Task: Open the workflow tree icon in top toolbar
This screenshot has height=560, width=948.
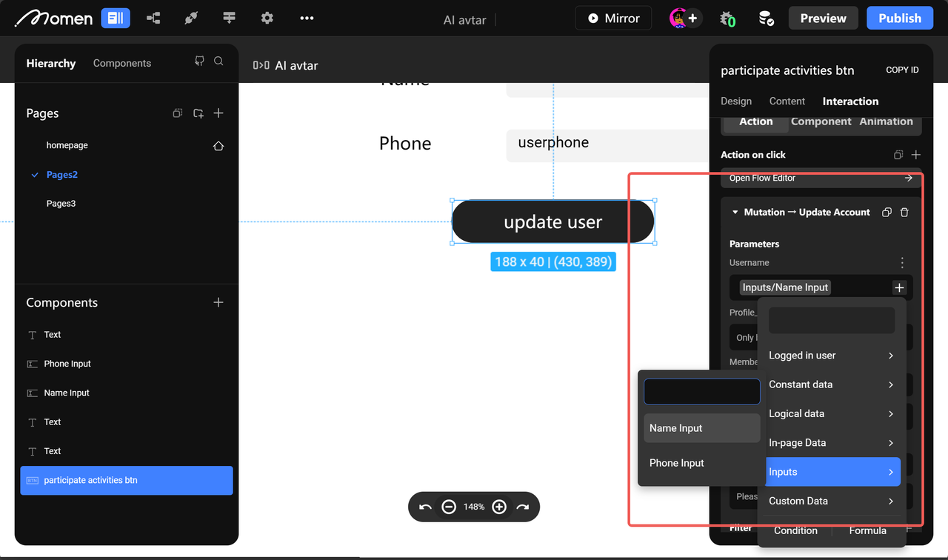Action: coord(153,17)
